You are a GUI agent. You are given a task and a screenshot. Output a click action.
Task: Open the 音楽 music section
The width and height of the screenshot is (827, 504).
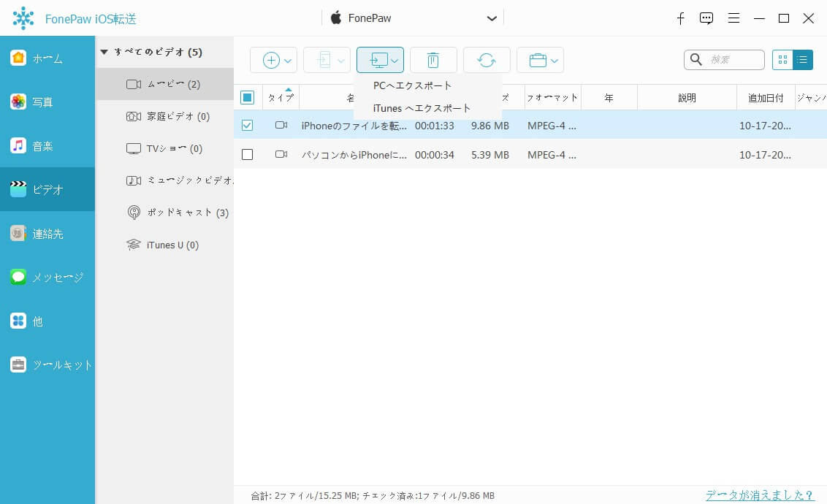(x=47, y=145)
